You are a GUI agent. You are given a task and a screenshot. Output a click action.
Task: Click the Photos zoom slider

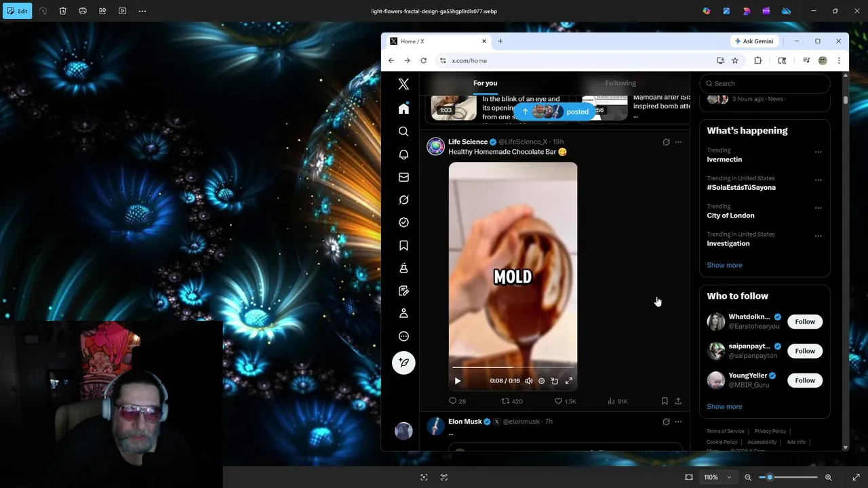[x=788, y=477]
